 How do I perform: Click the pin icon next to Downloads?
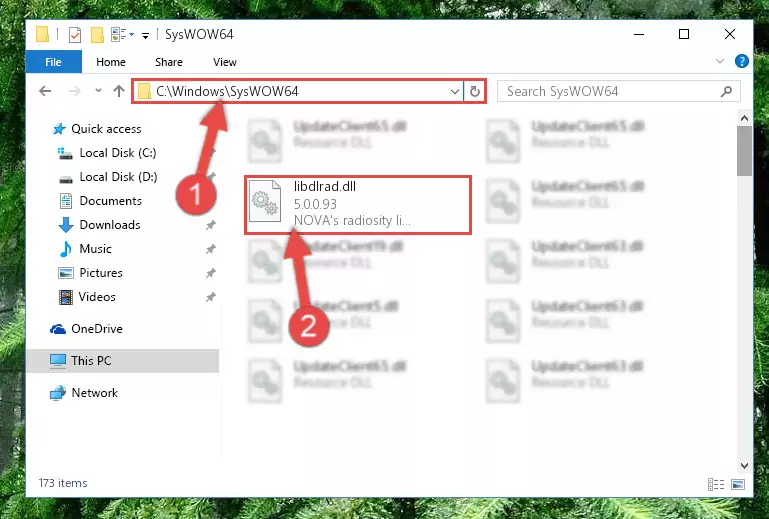click(x=210, y=225)
